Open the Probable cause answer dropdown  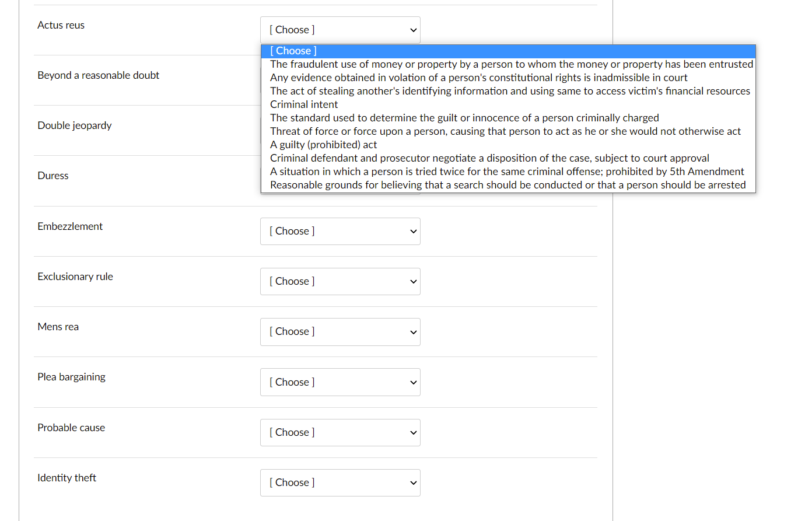point(340,432)
